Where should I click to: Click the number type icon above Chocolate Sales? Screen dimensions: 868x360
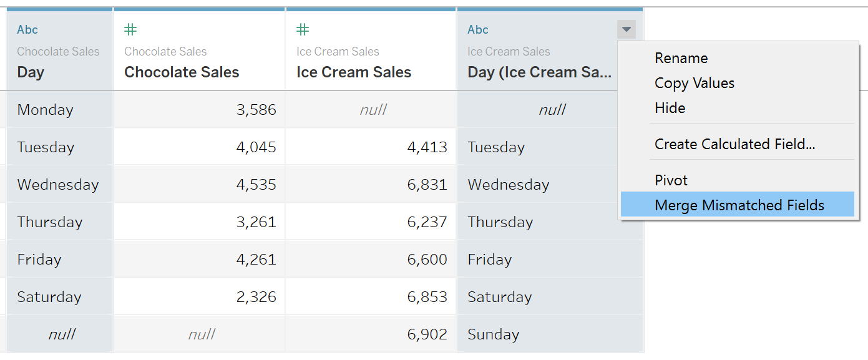coord(130,29)
